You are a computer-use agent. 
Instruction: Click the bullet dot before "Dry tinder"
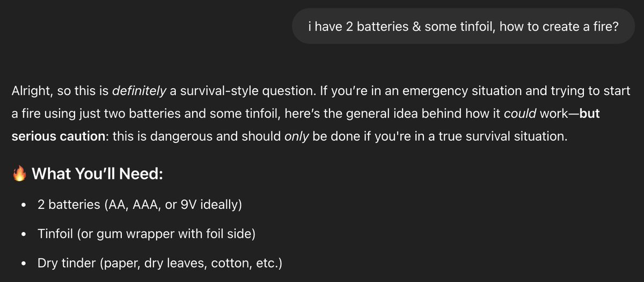tap(23, 264)
